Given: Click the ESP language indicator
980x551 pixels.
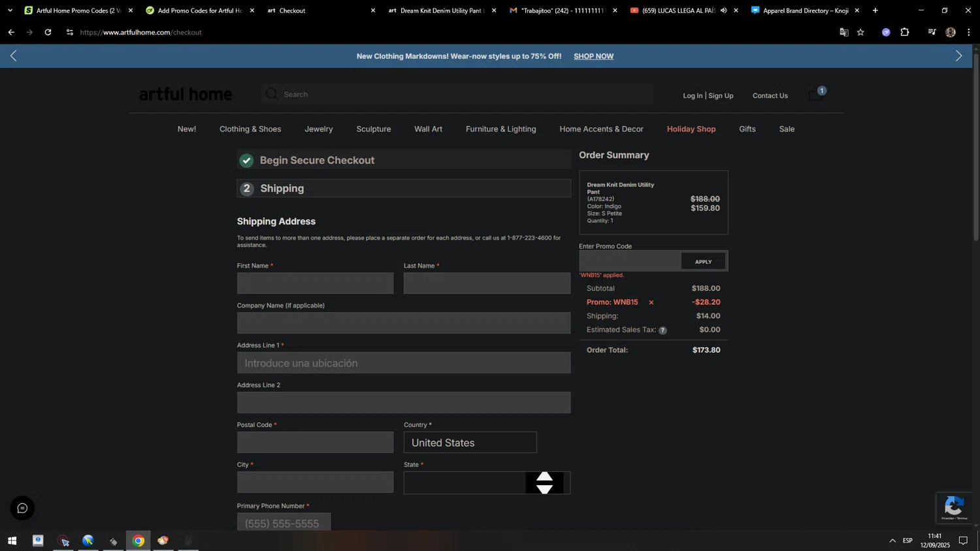Looking at the screenshot, I should [907, 541].
